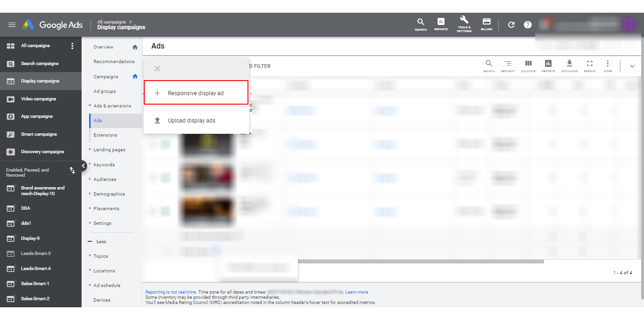Open the Learn more link
644x320 pixels.
tap(356, 292)
